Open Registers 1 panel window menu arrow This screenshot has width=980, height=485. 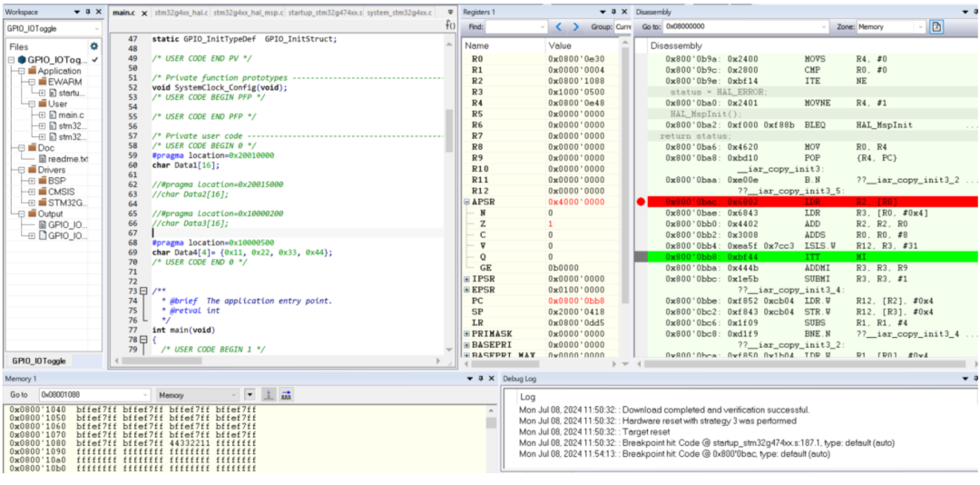[x=603, y=12]
